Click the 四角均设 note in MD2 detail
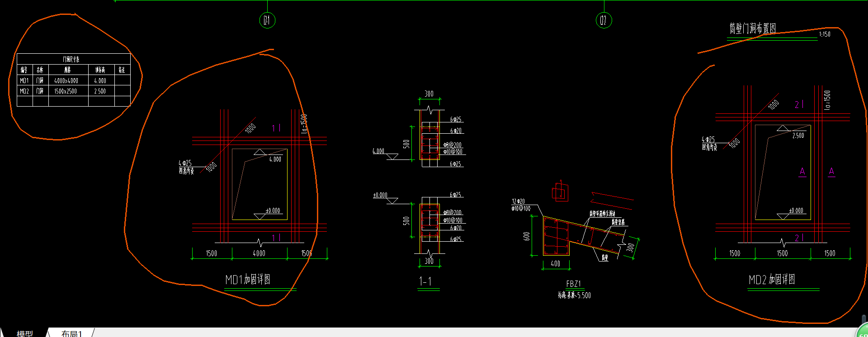The width and height of the screenshot is (868, 337). (709, 147)
